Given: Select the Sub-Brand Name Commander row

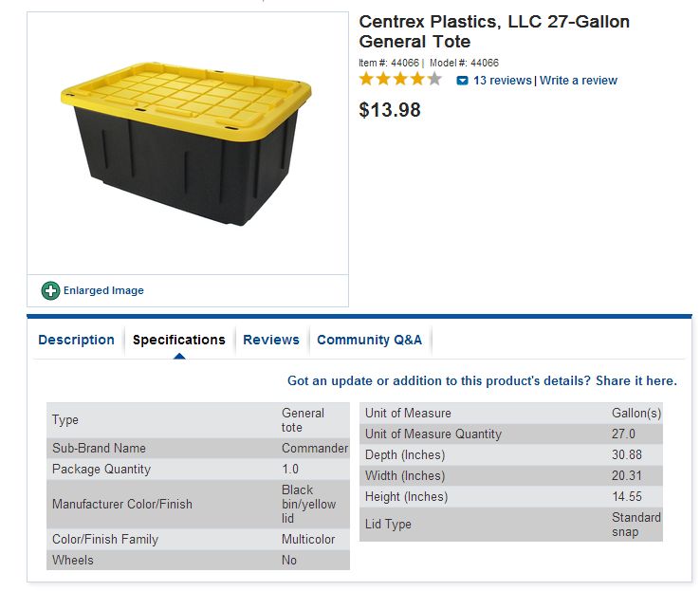Looking at the screenshot, I should point(198,448).
